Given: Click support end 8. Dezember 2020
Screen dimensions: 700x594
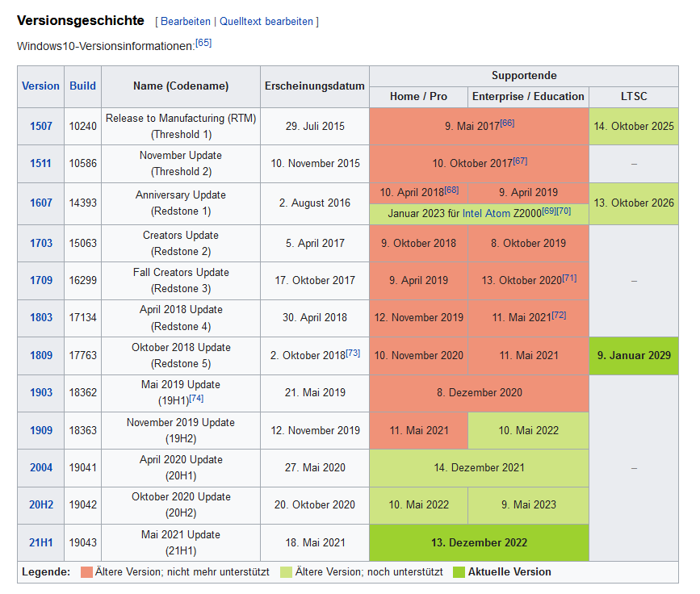Looking at the screenshot, I should (479, 392).
